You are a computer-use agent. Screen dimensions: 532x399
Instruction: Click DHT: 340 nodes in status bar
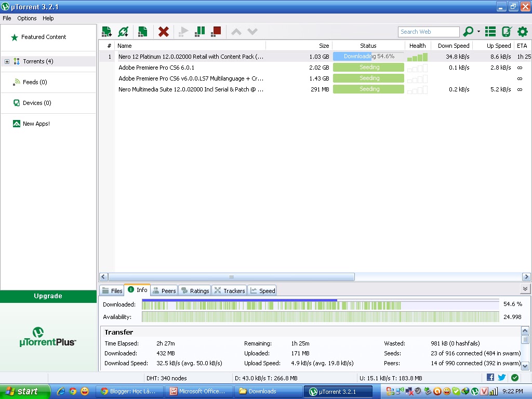pos(167,378)
